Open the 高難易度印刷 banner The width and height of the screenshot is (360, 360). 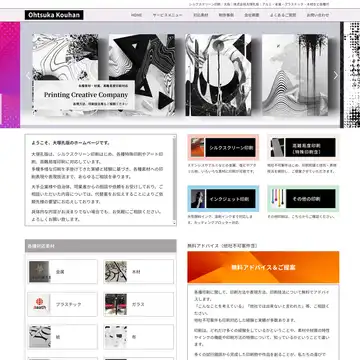point(303,147)
